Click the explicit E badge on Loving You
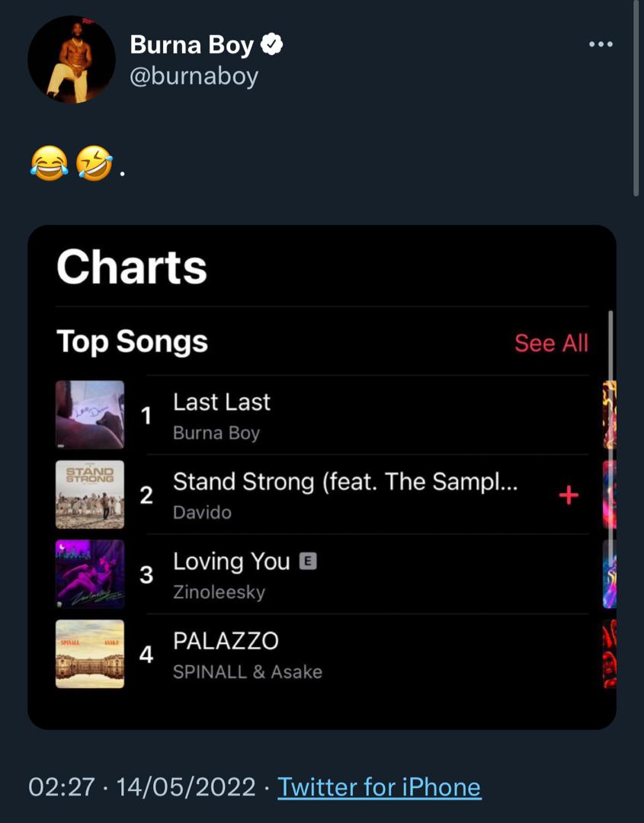 click(x=308, y=561)
